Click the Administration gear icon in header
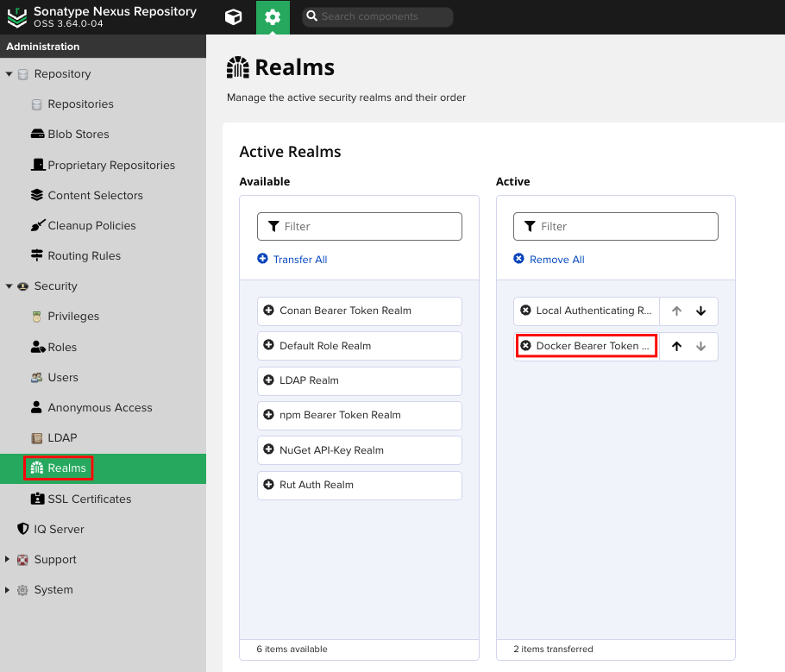Viewport: 785px width, 672px height. pos(273,17)
